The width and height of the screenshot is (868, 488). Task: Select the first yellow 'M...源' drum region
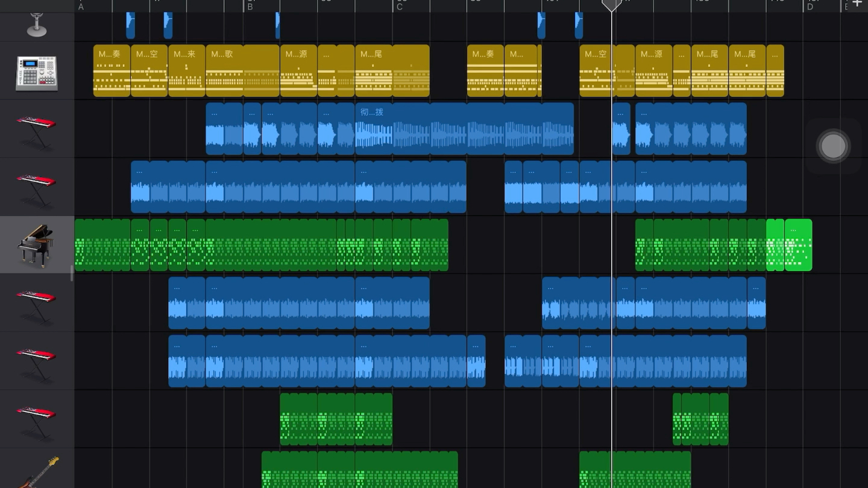(299, 70)
